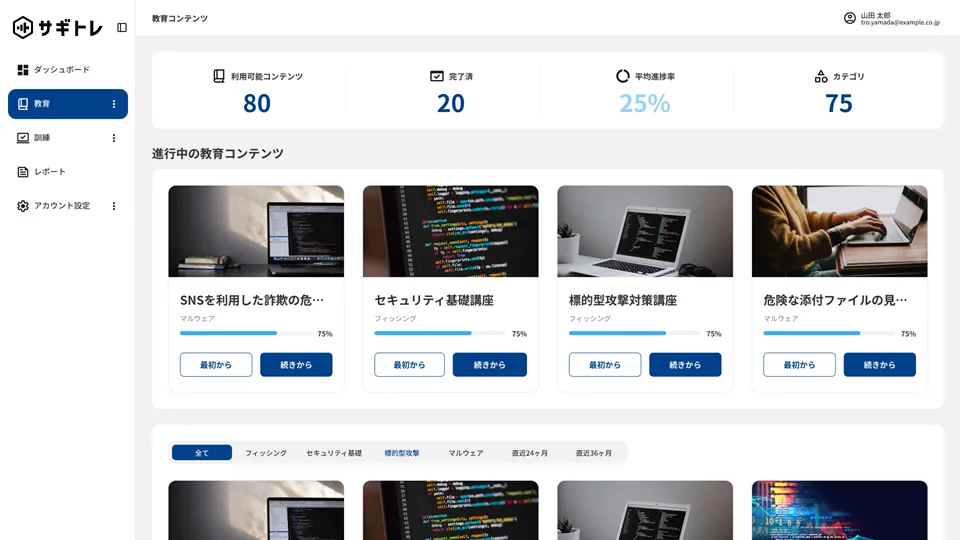Expand the 訓練 three-dot menu
Viewport: 960px width, 540px height.
[x=113, y=138]
